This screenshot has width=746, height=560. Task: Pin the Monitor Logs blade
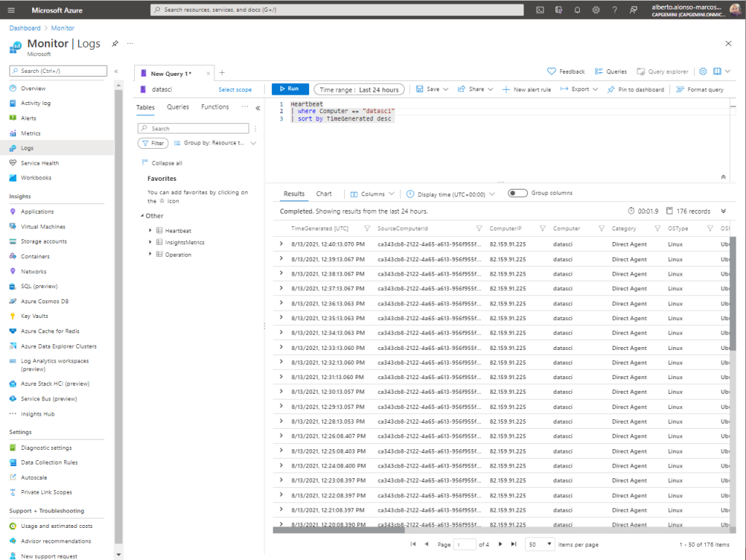click(114, 44)
